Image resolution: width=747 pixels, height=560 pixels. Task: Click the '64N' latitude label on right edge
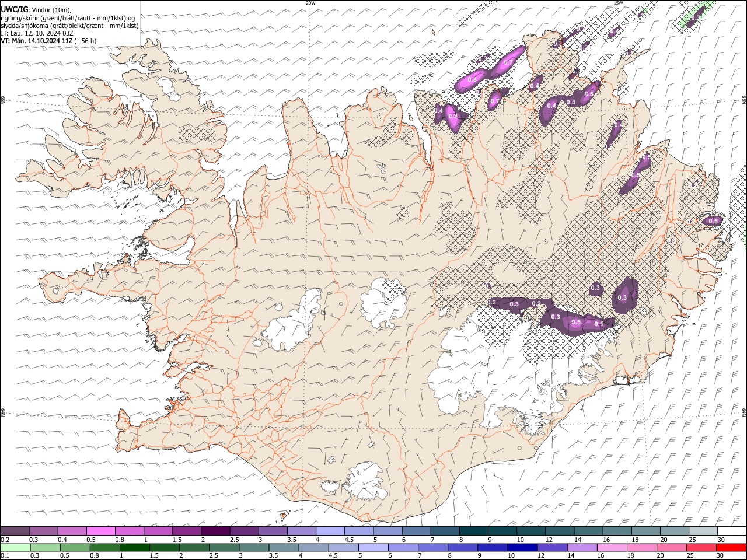pos(744,412)
